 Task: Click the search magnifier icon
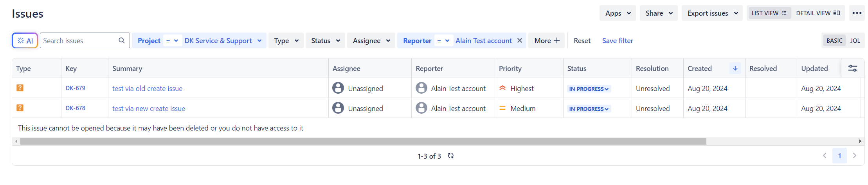[122, 40]
